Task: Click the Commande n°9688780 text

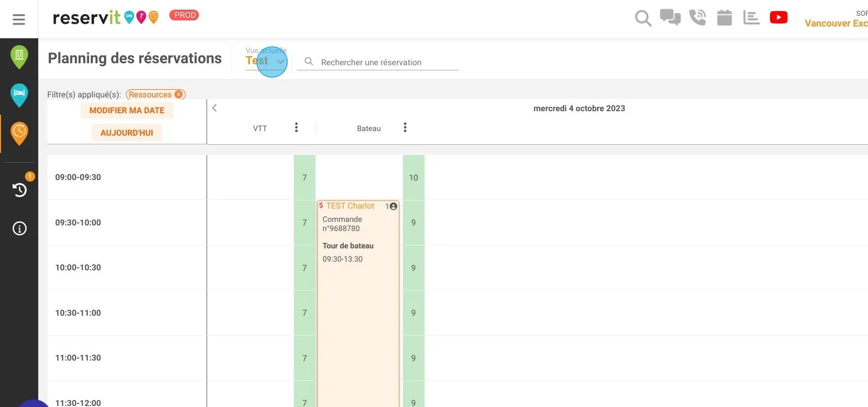Action: (x=342, y=224)
